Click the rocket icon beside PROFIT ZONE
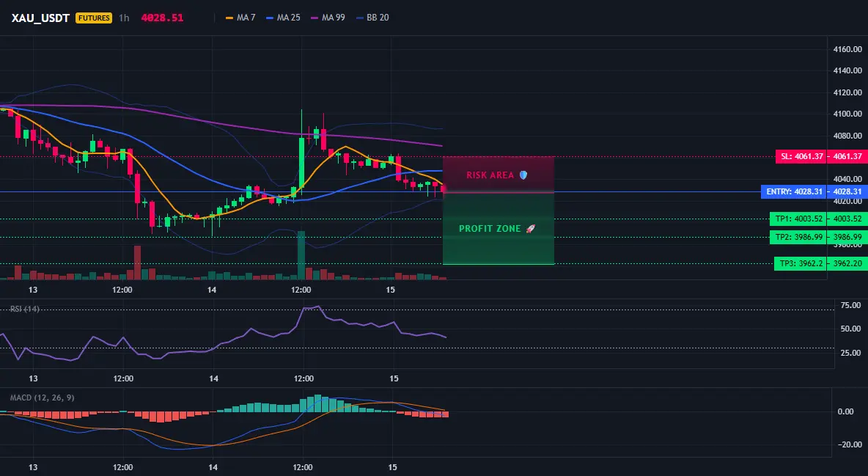 pyautogui.click(x=530, y=229)
